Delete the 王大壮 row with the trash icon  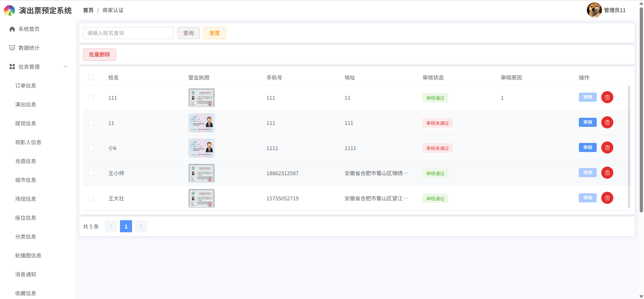pyautogui.click(x=607, y=198)
